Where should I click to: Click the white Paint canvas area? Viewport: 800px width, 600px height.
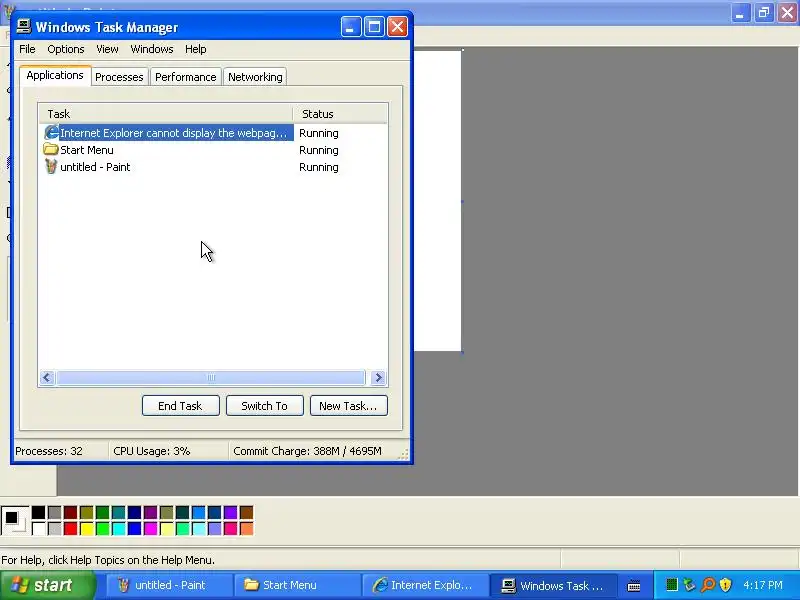click(x=438, y=201)
